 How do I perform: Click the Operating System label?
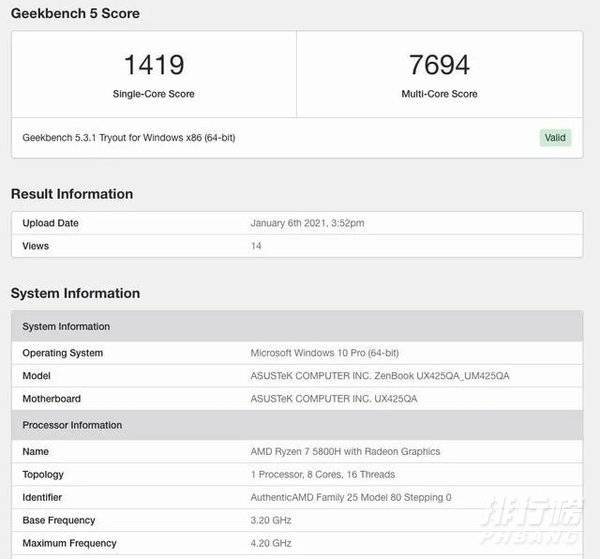tap(63, 353)
